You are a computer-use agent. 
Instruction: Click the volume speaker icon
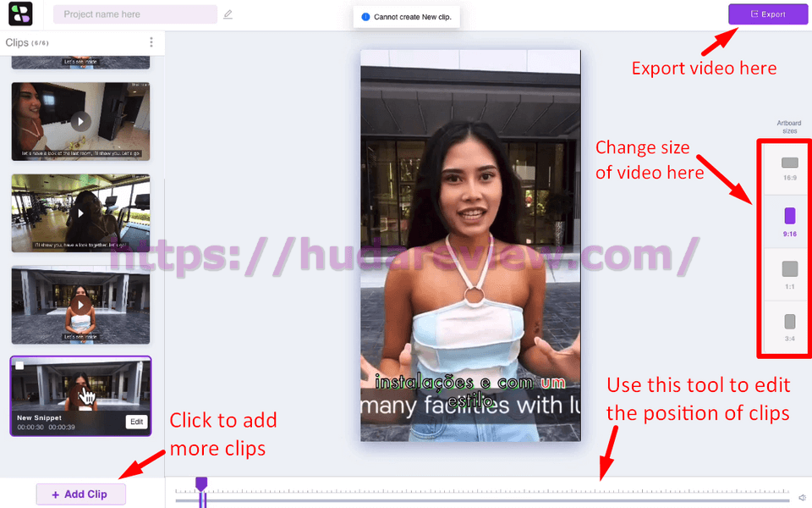tap(802, 498)
